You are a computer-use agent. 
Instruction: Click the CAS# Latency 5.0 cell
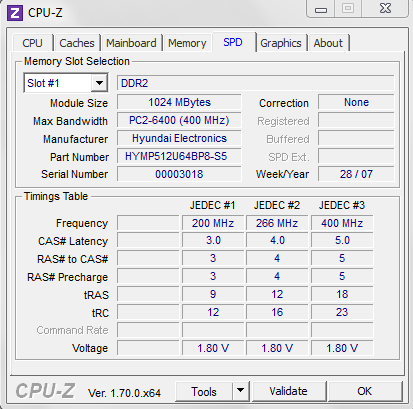point(342,241)
